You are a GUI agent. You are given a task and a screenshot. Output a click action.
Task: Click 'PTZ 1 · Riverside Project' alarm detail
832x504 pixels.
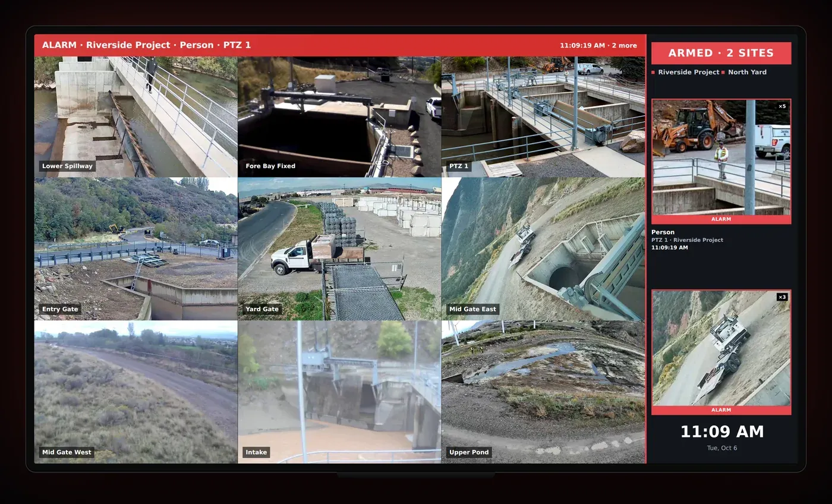687,240
